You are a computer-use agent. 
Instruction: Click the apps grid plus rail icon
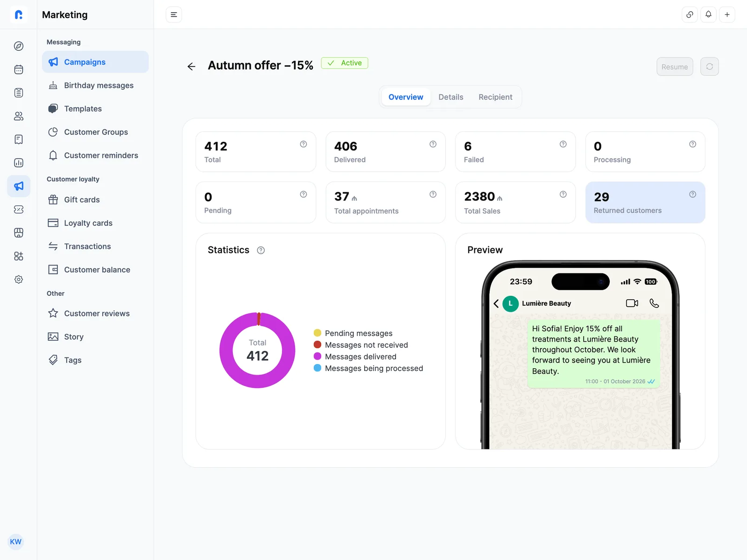pos(19,256)
